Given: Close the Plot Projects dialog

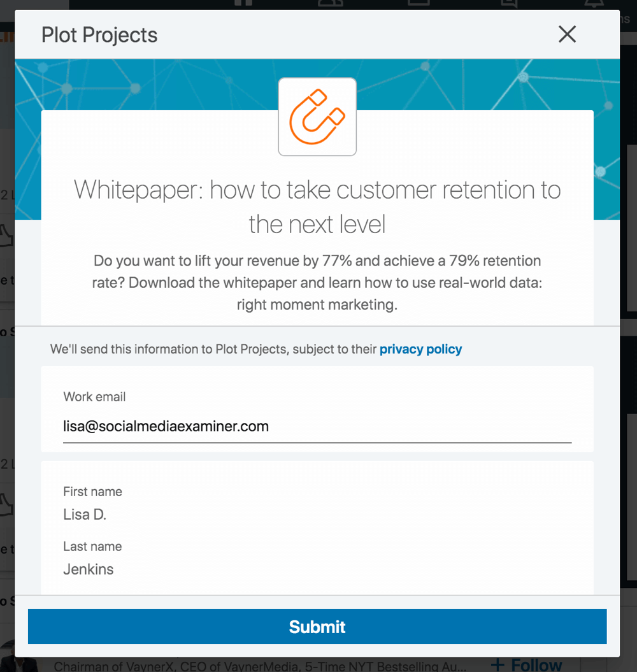Looking at the screenshot, I should (567, 34).
